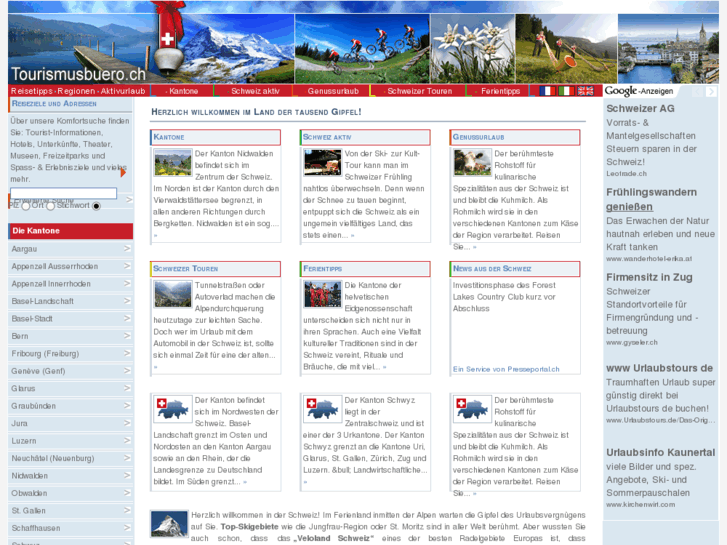The image size is (727, 545).
Task: Switch site language via French flag
Action: (x=547, y=91)
